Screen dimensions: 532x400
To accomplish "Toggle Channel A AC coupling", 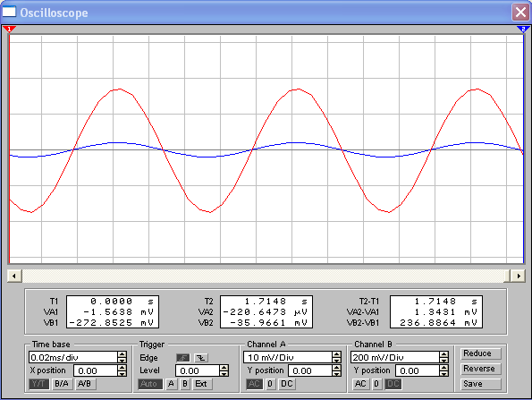I will point(254,384).
